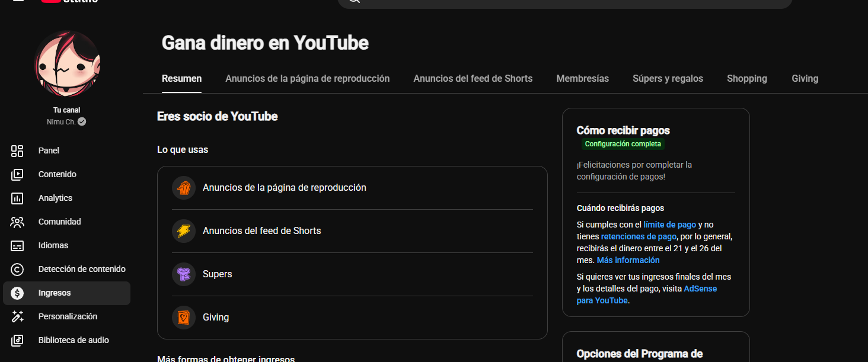Open the Súpers y regalos tab
Viewport: 868px width, 362px height.
(x=668, y=78)
